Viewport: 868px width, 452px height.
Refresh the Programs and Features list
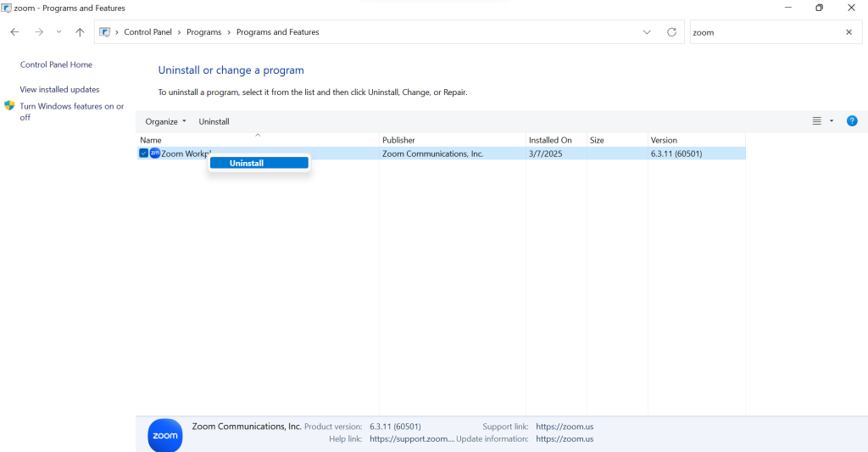point(671,32)
